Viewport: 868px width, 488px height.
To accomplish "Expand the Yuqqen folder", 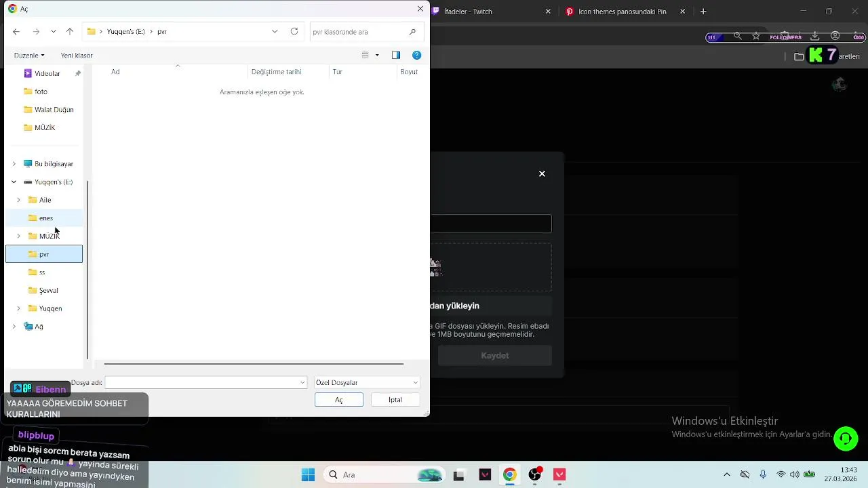I will pyautogui.click(x=19, y=309).
